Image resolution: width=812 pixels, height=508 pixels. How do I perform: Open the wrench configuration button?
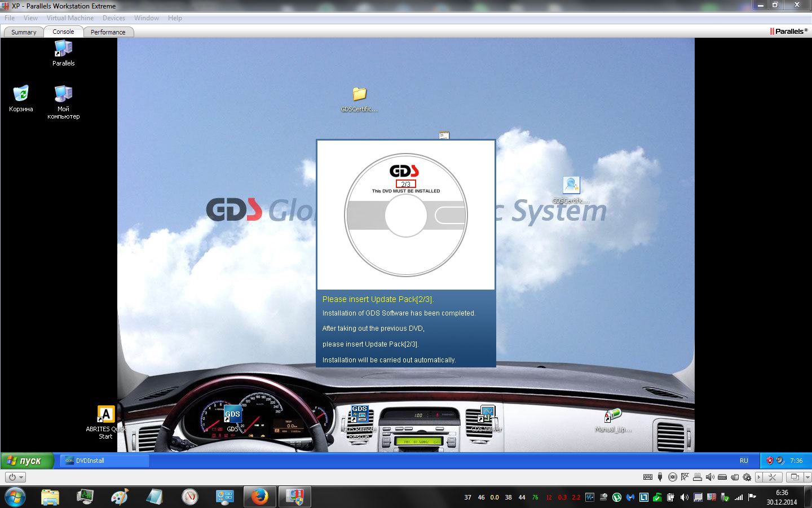pos(772,477)
